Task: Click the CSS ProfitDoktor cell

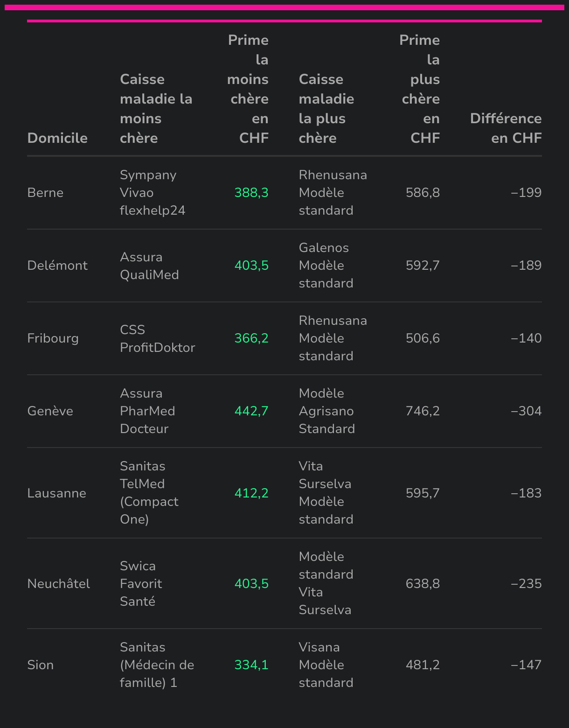Action: [x=157, y=338]
